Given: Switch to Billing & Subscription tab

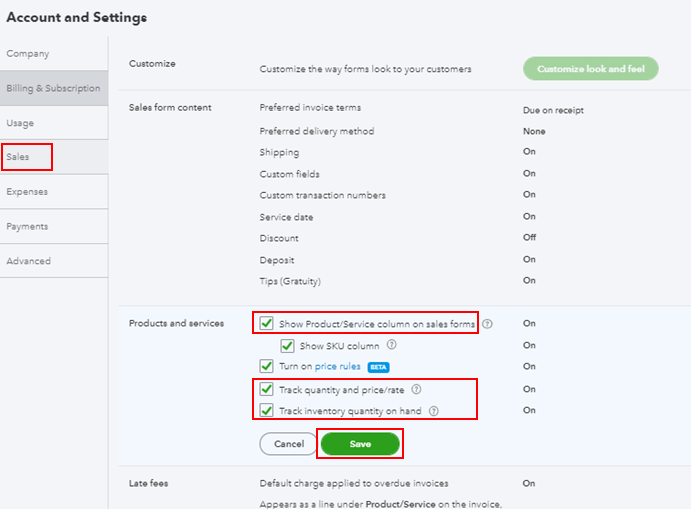Looking at the screenshot, I should coord(53,88).
